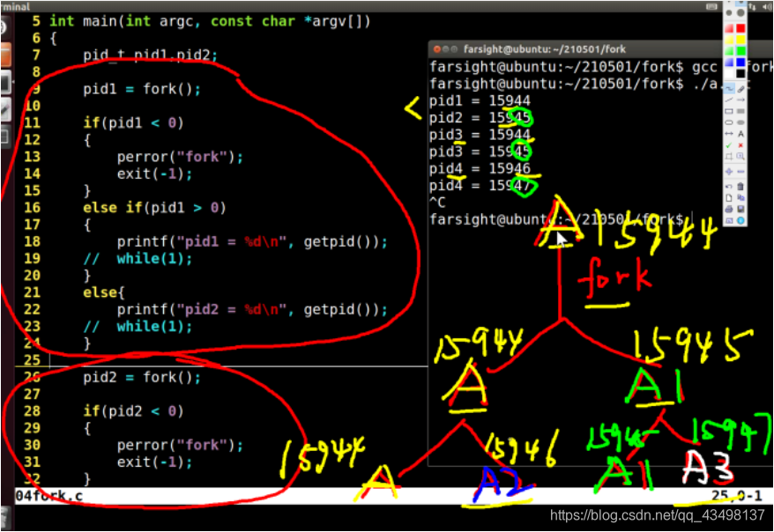774x532 pixels.
Task: Open the network indicator in top panel
Action: 753,6
